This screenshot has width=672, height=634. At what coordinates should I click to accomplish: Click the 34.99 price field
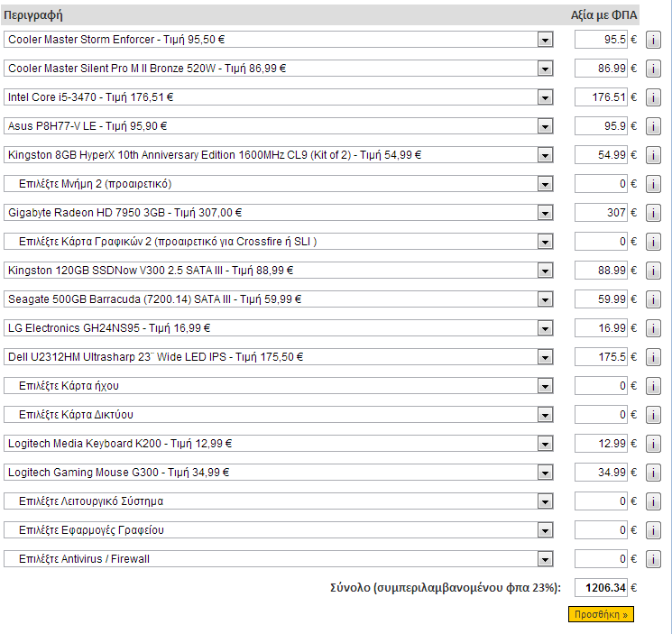601,473
